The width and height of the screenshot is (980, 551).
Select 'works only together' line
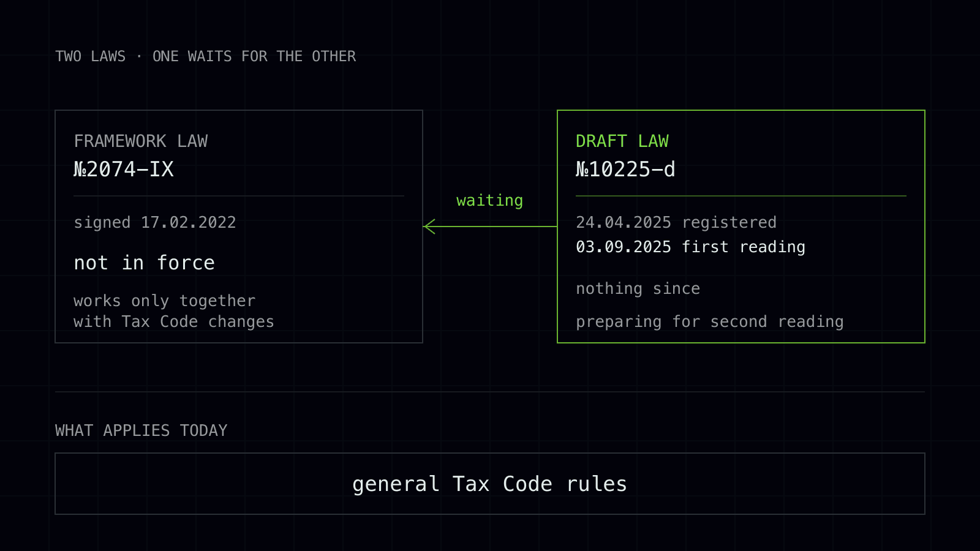(164, 301)
